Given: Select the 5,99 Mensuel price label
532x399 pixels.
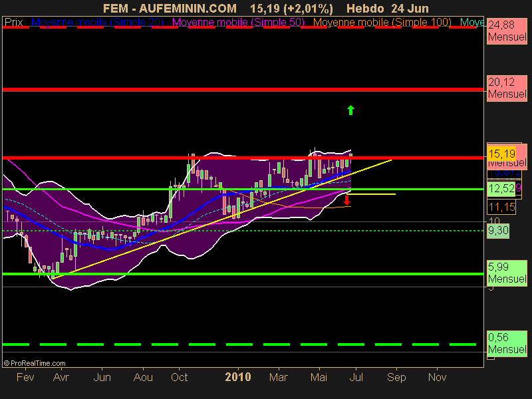Looking at the screenshot, I should tap(507, 273).
